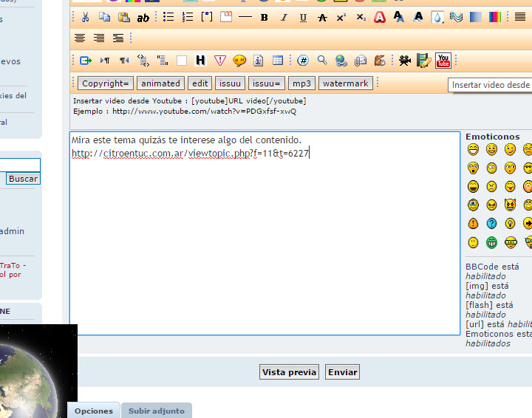Click the Copyright= BBCode button
The height and width of the screenshot is (418, 532).
pyautogui.click(x=106, y=83)
